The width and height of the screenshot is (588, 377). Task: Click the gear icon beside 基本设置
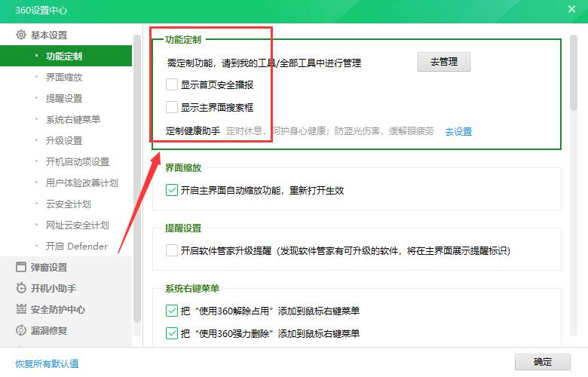(x=21, y=35)
